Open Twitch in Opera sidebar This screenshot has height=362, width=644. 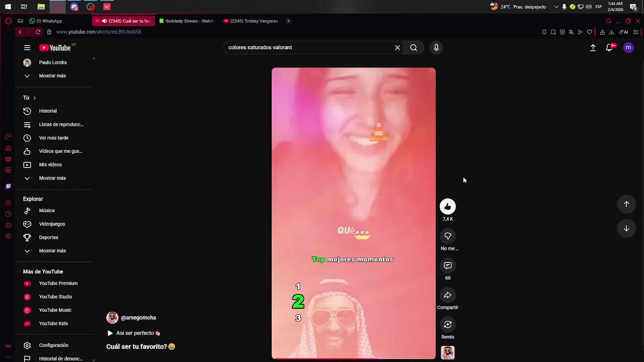[x=8, y=187]
